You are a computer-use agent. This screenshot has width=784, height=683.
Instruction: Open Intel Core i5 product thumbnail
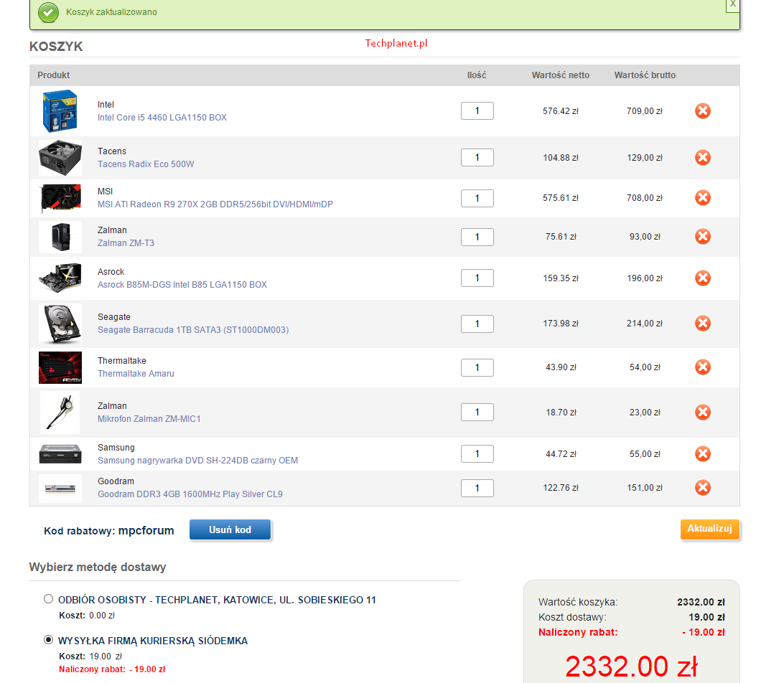point(60,111)
